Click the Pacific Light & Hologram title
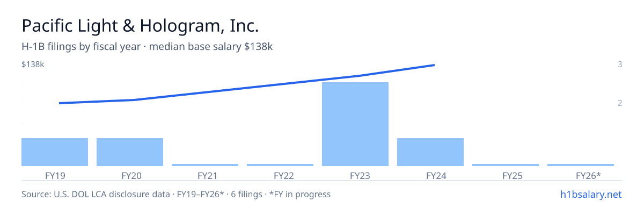The width and height of the screenshot is (644, 215). click(x=141, y=26)
